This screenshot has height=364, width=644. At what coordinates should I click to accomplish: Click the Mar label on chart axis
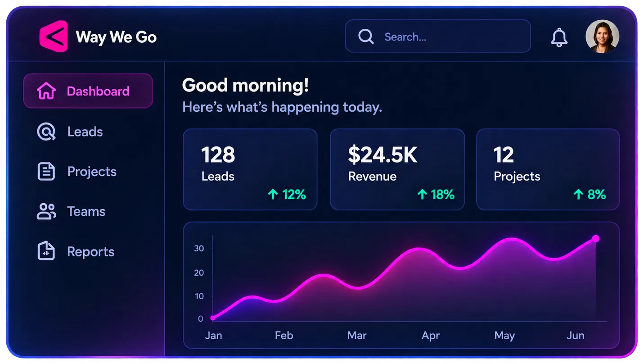tap(357, 336)
